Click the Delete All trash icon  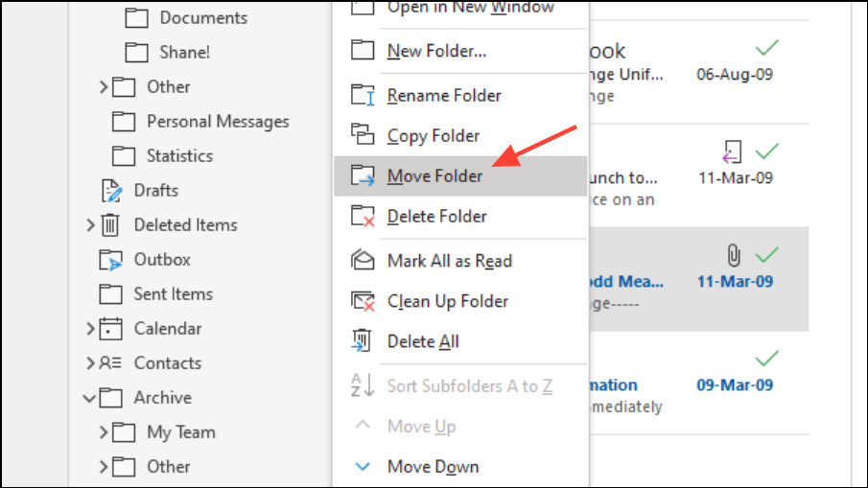coord(363,341)
